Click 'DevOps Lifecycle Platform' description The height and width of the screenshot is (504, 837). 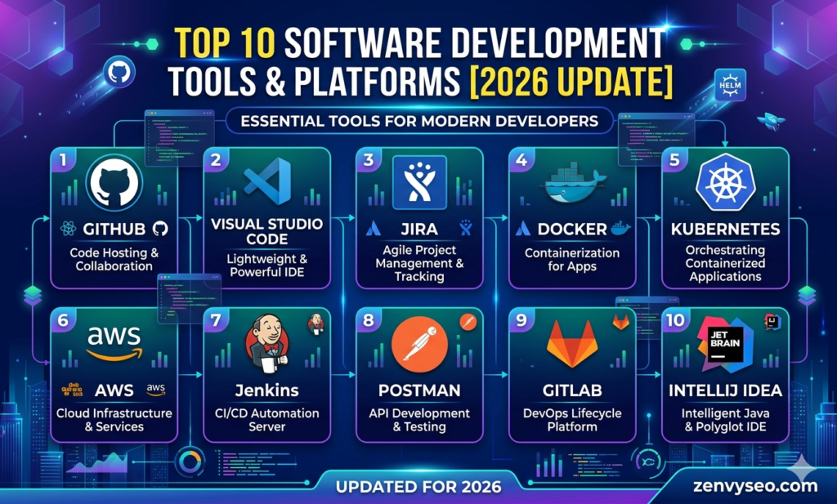click(572, 420)
